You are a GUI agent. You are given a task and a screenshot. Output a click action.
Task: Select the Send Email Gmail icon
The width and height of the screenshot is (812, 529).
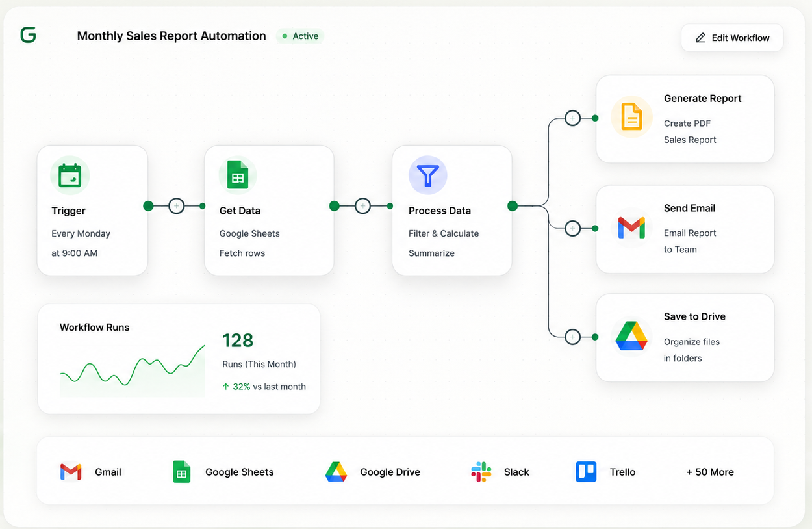631,227
